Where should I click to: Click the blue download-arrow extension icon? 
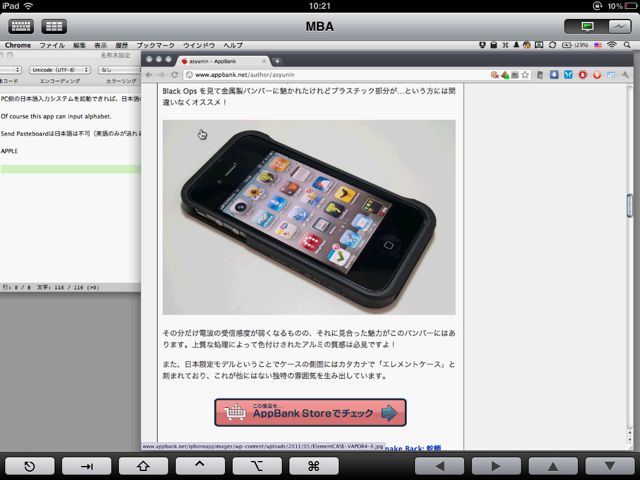(x=554, y=75)
